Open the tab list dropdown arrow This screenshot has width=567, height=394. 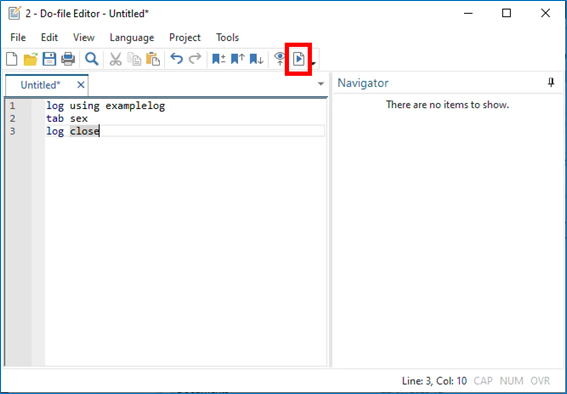(320, 84)
